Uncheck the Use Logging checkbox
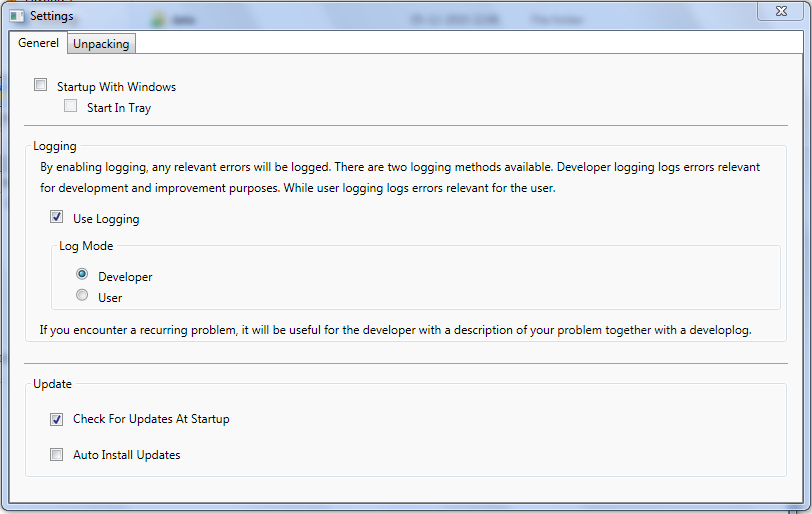 pyautogui.click(x=57, y=217)
